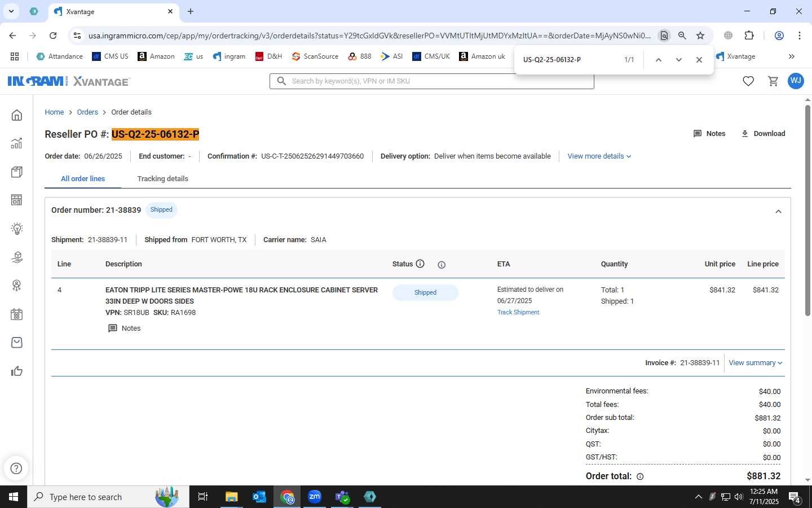
Task: Open the Attandance bookmark
Action: 59,56
